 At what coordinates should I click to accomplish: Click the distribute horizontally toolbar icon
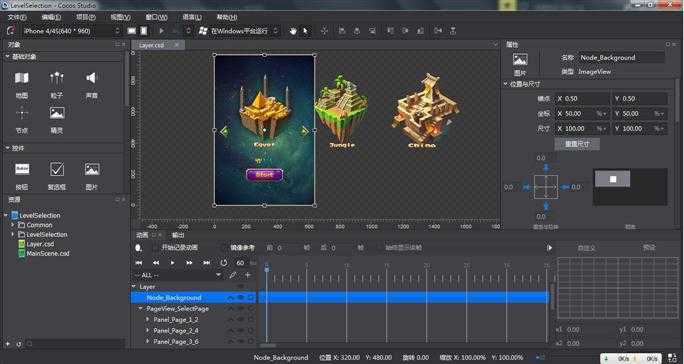(438, 31)
